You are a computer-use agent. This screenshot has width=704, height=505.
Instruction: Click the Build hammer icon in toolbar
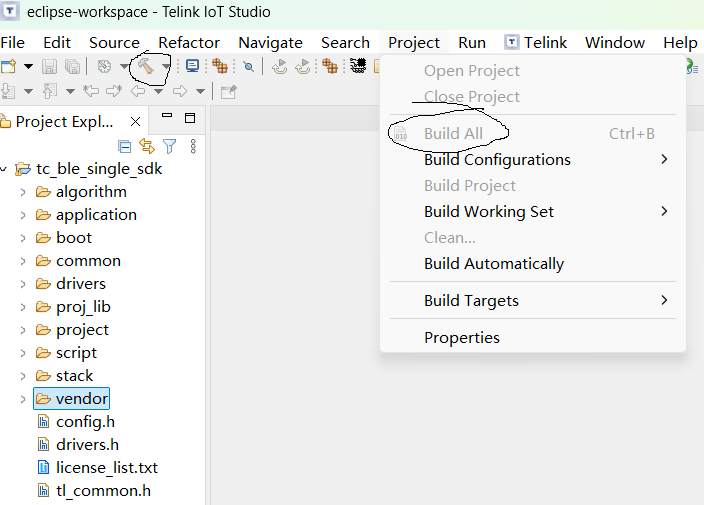coord(147,66)
